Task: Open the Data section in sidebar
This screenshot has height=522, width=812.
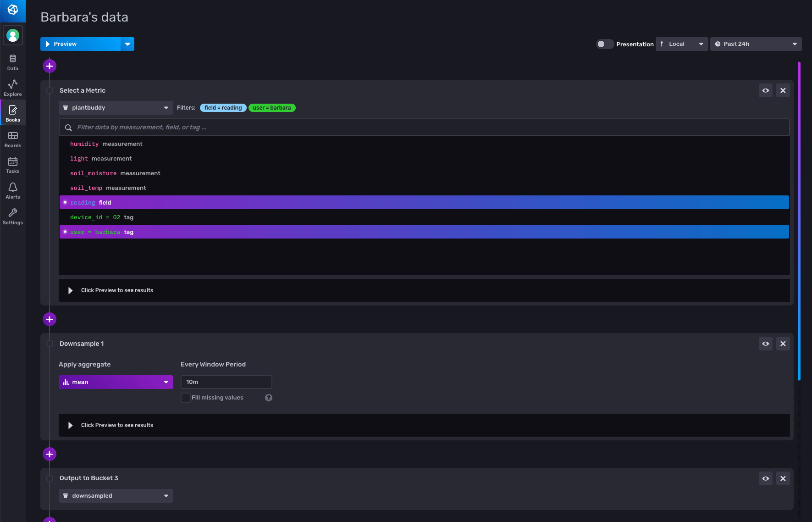Action: pos(13,62)
